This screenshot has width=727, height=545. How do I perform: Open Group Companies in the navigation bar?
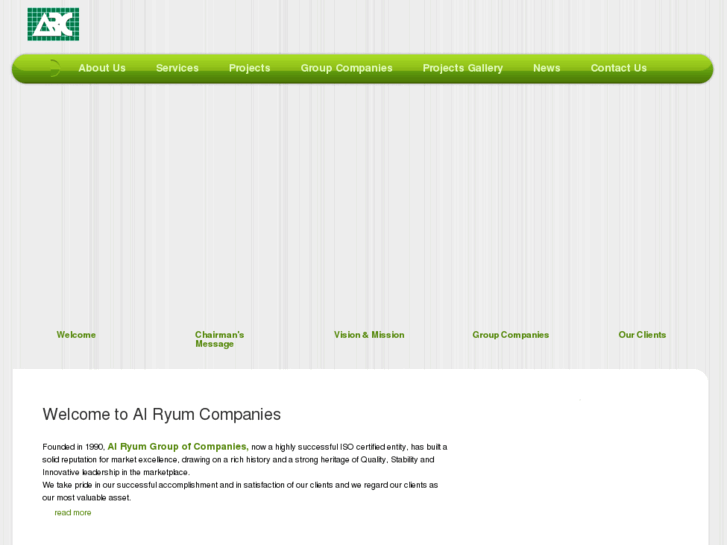click(346, 68)
